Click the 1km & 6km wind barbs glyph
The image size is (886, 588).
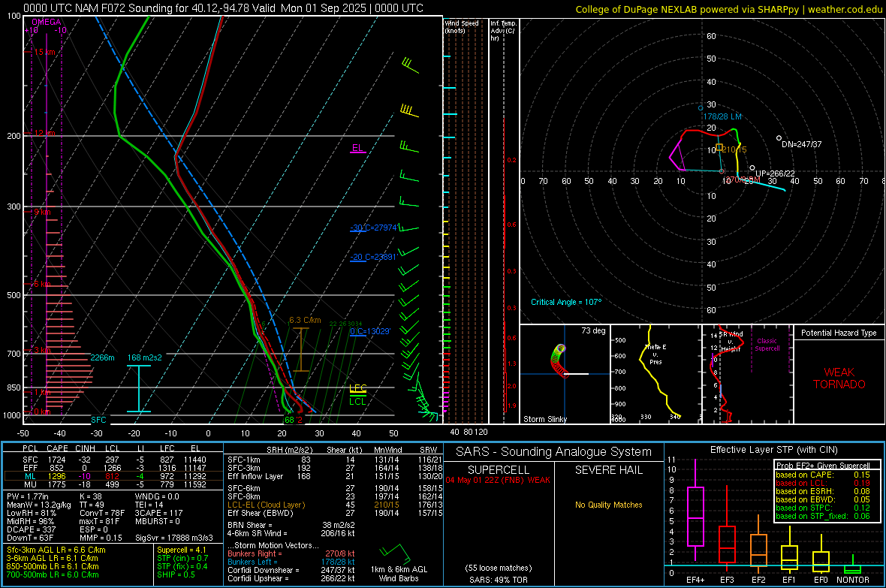[395, 553]
